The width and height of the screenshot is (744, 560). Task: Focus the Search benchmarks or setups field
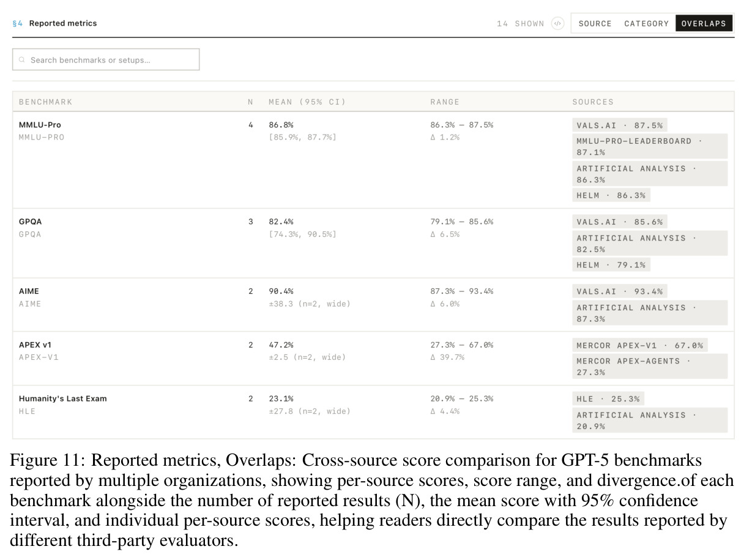[106, 59]
